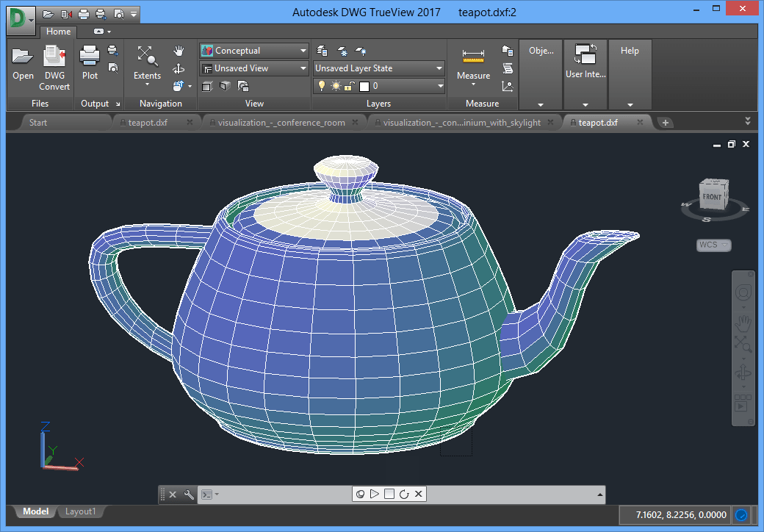
Task: Select the Pan hand tool in Navigation panel
Action: coord(179,51)
